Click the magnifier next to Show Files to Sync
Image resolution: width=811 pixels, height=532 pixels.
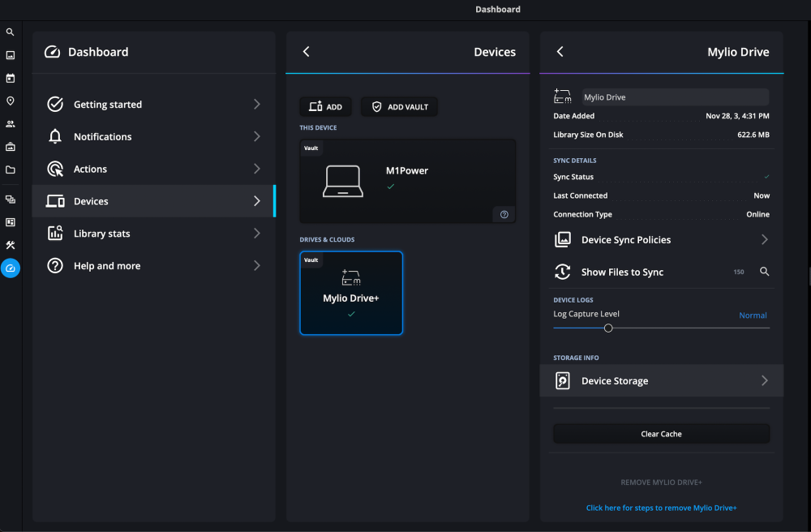(x=764, y=272)
